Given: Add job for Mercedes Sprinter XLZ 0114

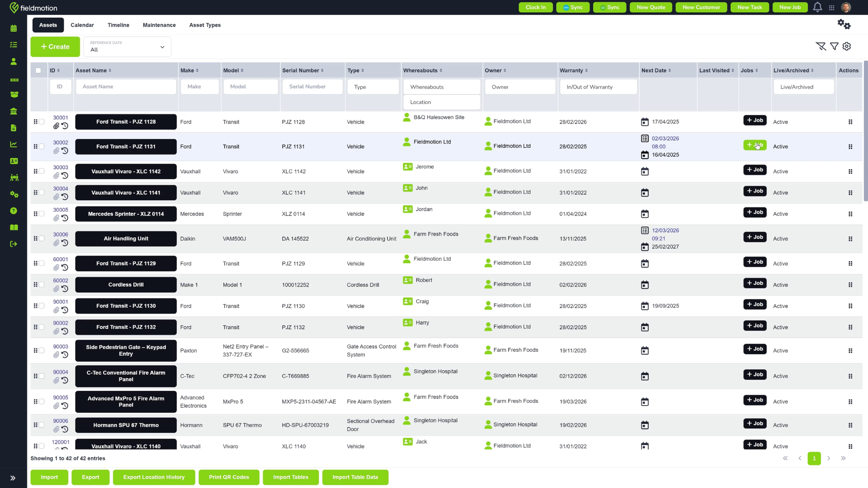Looking at the screenshot, I should click(x=755, y=212).
